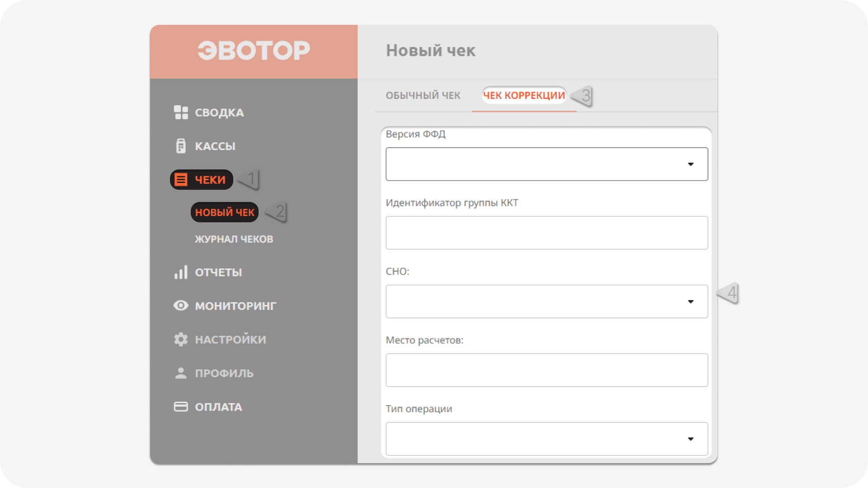Select the Оплата payment card icon
This screenshot has height=488, width=868.
181,406
